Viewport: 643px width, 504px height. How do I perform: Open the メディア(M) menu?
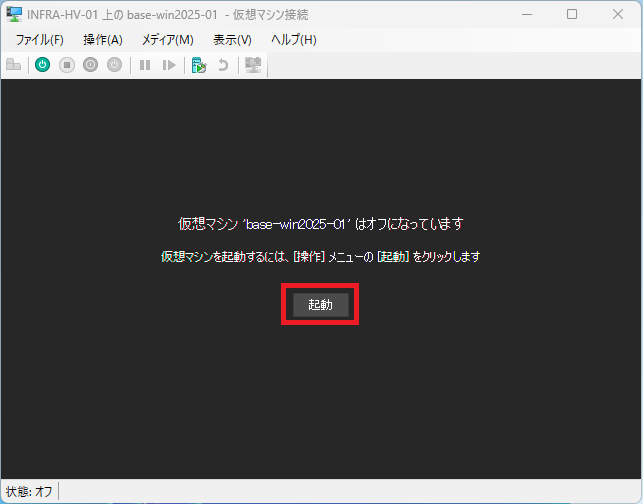point(168,40)
